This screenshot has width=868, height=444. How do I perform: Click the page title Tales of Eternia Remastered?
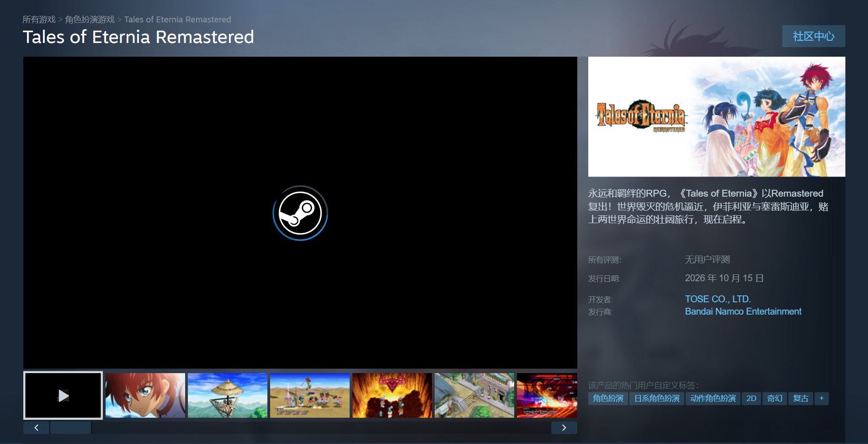[x=138, y=37]
